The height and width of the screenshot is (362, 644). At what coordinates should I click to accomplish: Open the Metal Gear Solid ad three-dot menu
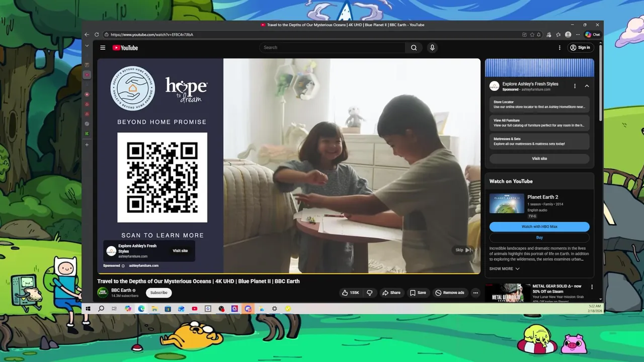[592, 287]
